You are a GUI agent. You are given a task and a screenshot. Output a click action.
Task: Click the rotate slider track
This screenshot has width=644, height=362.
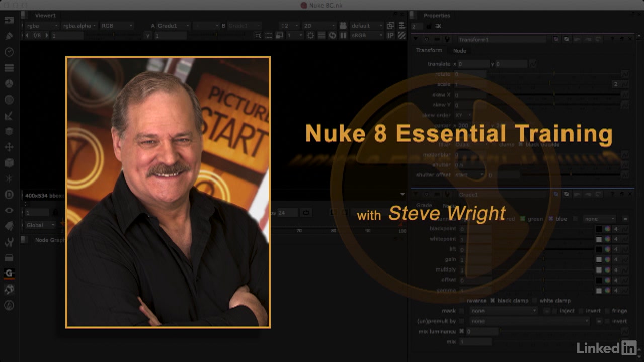coord(553,74)
